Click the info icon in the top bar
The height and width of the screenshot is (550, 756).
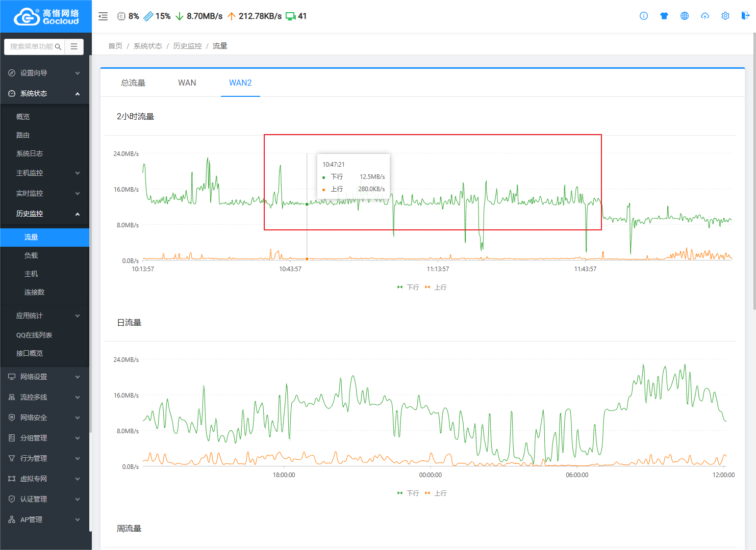(643, 16)
